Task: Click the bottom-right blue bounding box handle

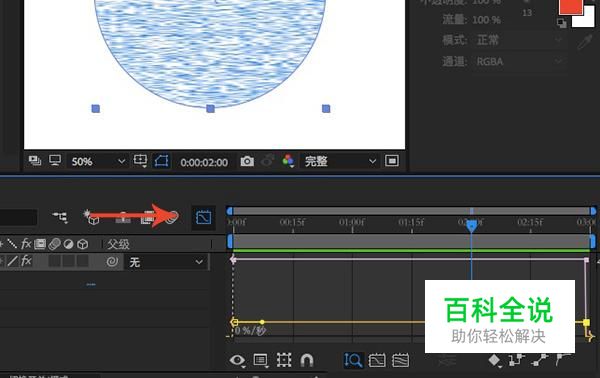Action: point(326,109)
